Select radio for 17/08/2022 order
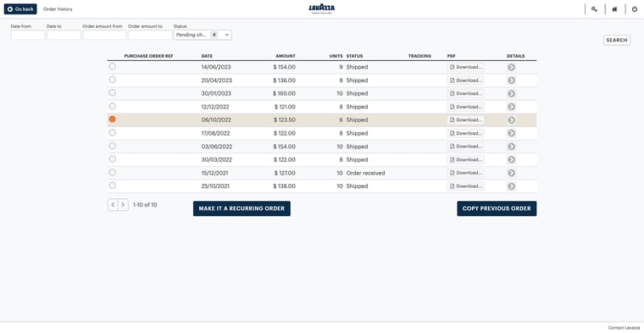The height and width of the screenshot is (333, 644). pyautogui.click(x=112, y=132)
